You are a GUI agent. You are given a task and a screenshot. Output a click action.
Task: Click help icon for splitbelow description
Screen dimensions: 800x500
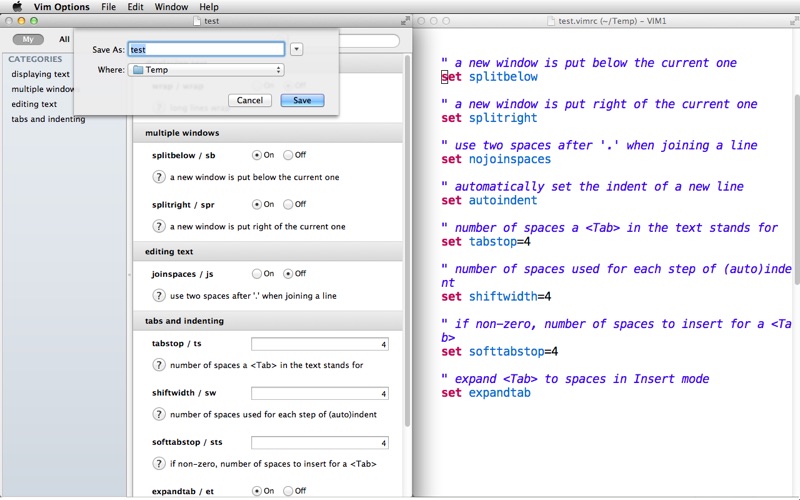159,177
